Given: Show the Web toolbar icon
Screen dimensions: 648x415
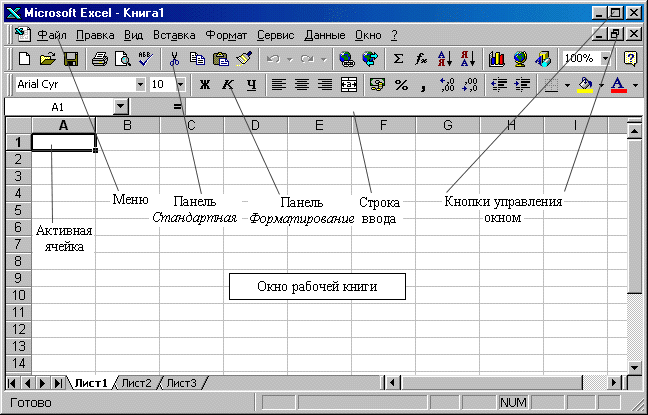Looking at the screenshot, I should [370, 59].
